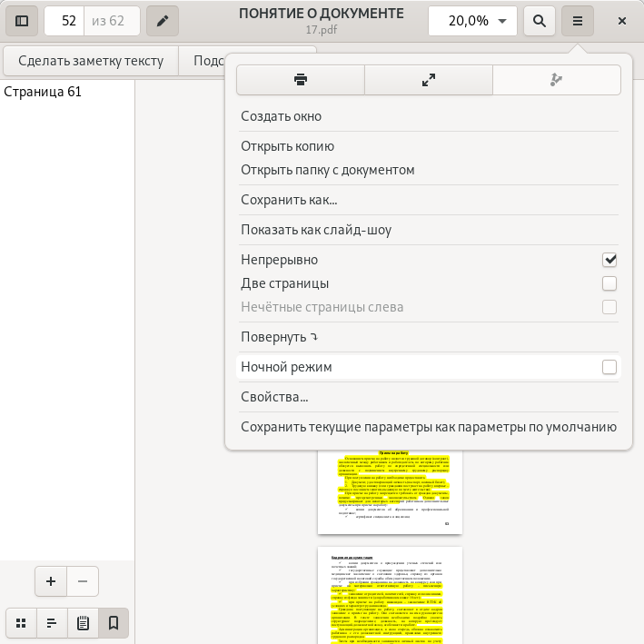
Task: Open bookmarks view in sidebar
Action: [x=114, y=623]
